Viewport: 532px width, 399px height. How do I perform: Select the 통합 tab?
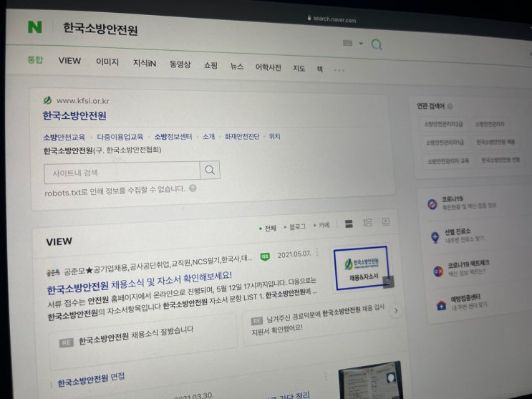[x=35, y=59]
